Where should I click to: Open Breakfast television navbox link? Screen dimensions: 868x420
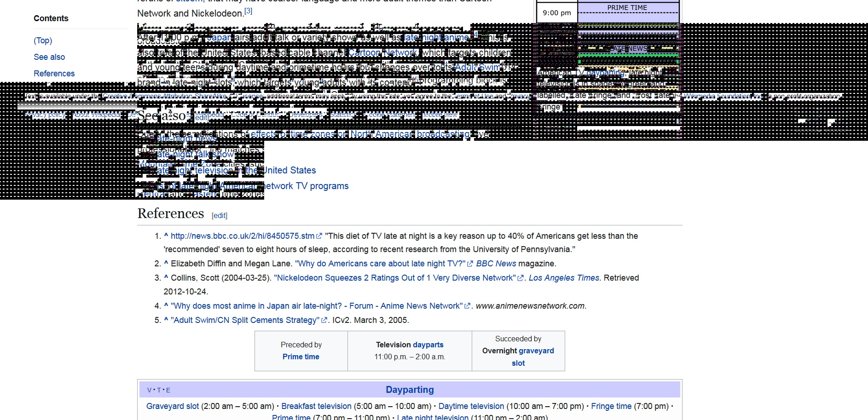click(x=316, y=406)
